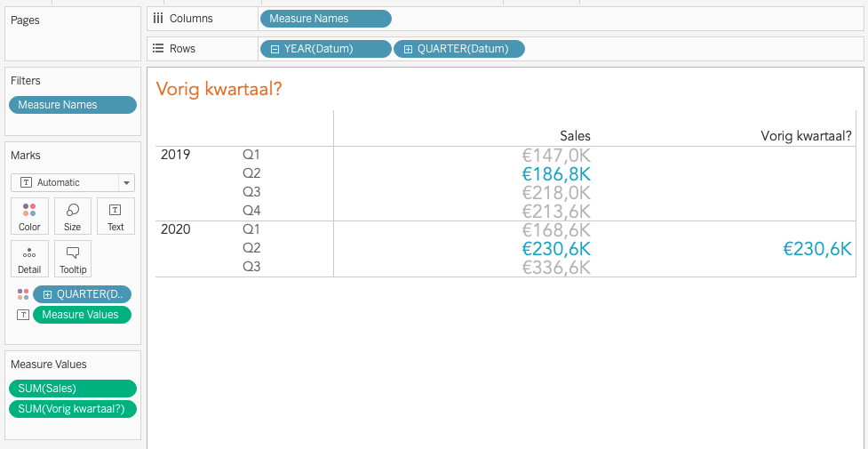Select the SUM(Vorig kwartaal?) pill
Image resolution: width=868 pixels, height=449 pixels.
pyautogui.click(x=73, y=409)
